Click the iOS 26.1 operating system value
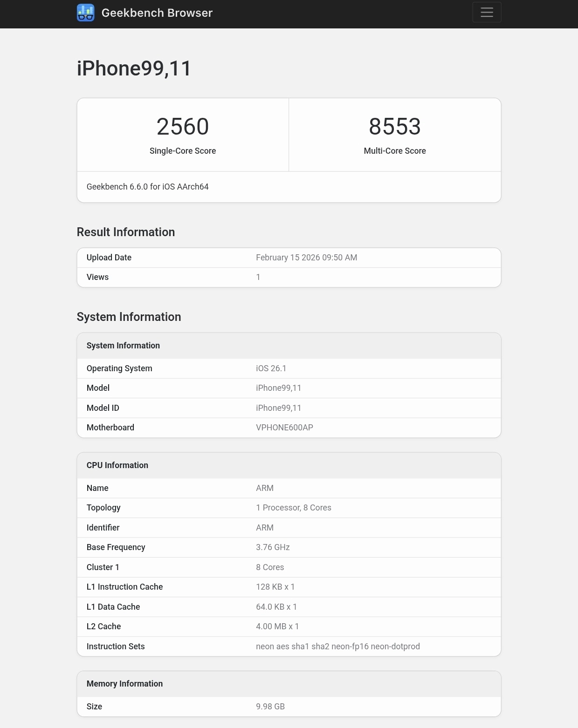The width and height of the screenshot is (578, 728). tap(271, 368)
